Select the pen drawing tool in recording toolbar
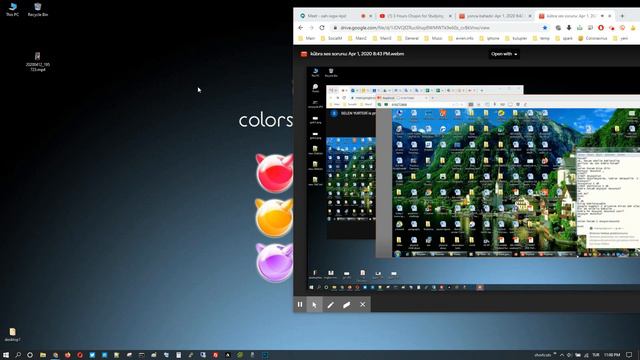 click(x=331, y=304)
